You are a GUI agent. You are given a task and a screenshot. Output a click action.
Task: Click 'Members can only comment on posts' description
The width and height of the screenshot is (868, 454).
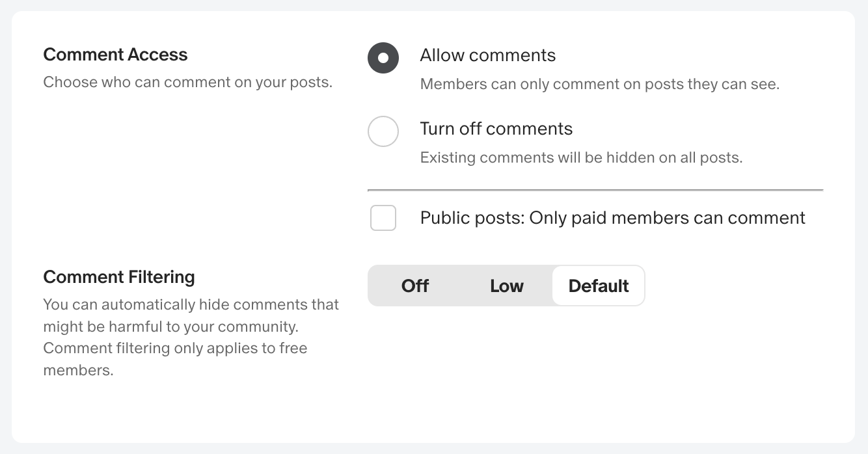point(599,84)
